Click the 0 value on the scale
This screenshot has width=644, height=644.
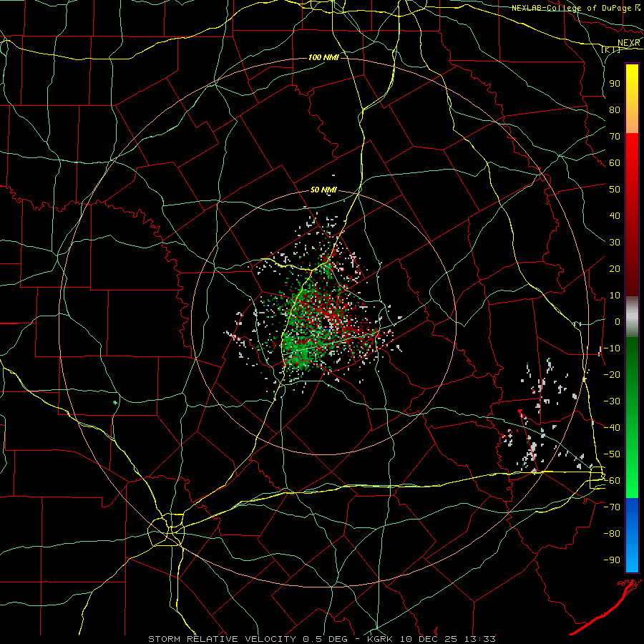click(618, 321)
